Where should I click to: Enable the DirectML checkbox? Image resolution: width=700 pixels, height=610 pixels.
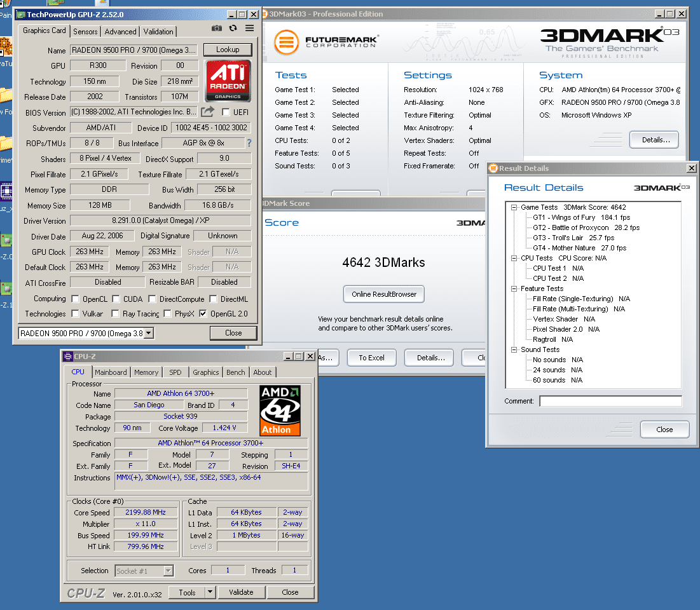click(214, 299)
